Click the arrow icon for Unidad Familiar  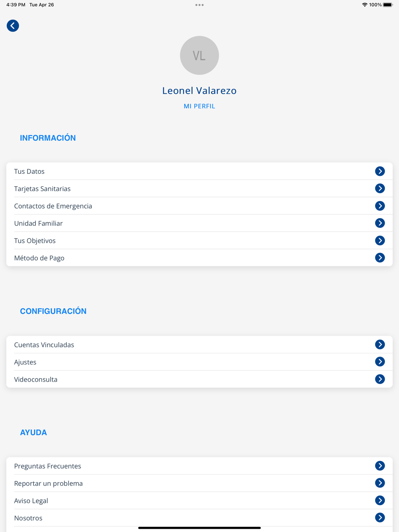[380, 223]
